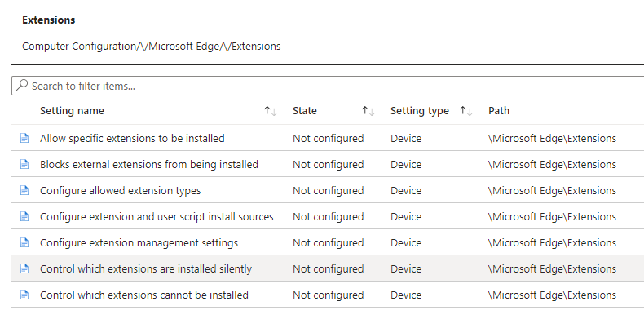Click document icon for cannot be installed setting
The width and height of the screenshot is (644, 315).
(24, 295)
